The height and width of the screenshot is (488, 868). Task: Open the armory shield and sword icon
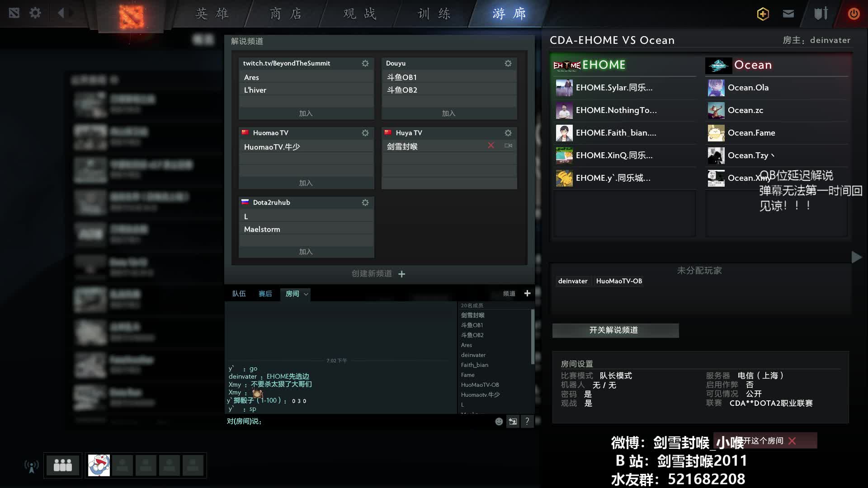[x=821, y=13]
